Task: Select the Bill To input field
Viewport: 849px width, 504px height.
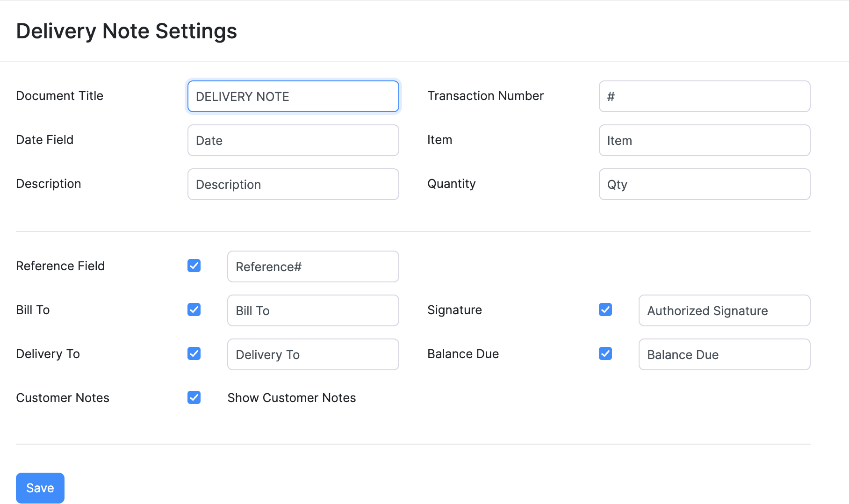Action: 313,310
